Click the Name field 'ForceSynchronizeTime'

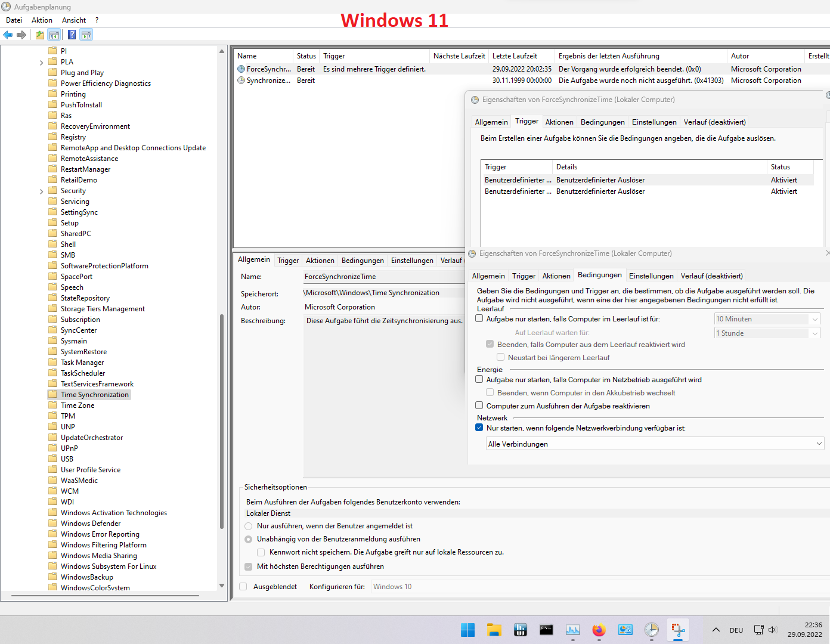point(384,277)
